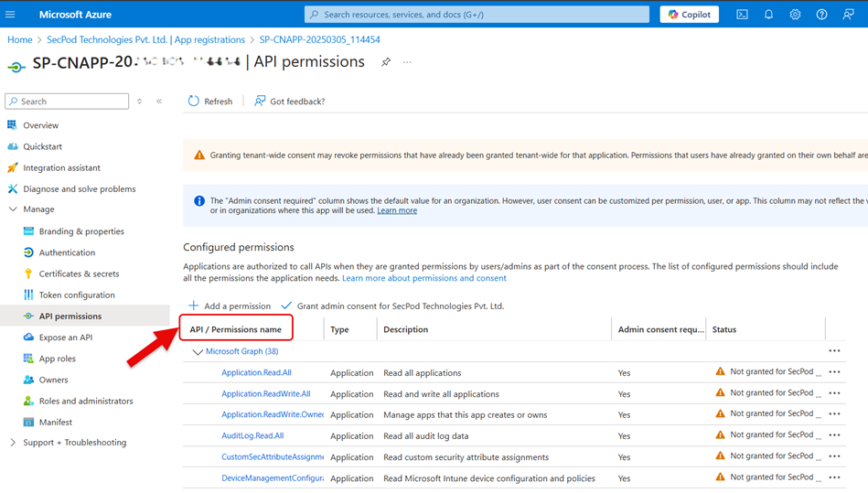Go to Overview in the sidebar
The width and height of the screenshot is (868, 493).
pyautogui.click(x=40, y=125)
